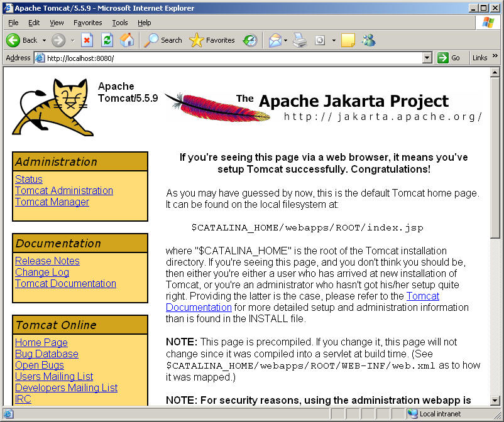Image resolution: width=504 pixels, height=422 pixels.
Task: Expand the Mail button dropdown arrow
Action: coord(285,40)
